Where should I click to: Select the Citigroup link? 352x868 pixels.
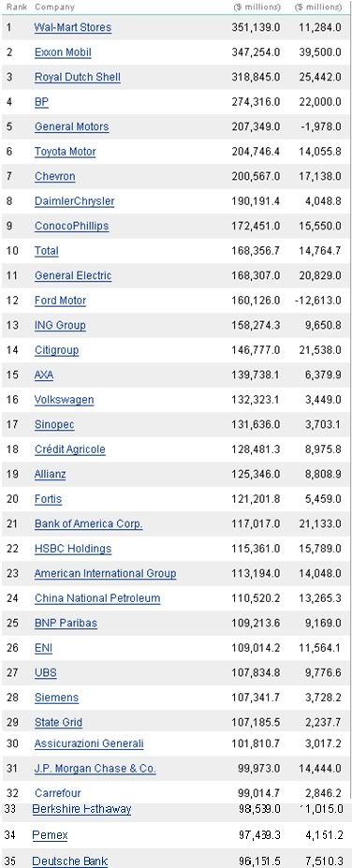pyautogui.click(x=56, y=350)
